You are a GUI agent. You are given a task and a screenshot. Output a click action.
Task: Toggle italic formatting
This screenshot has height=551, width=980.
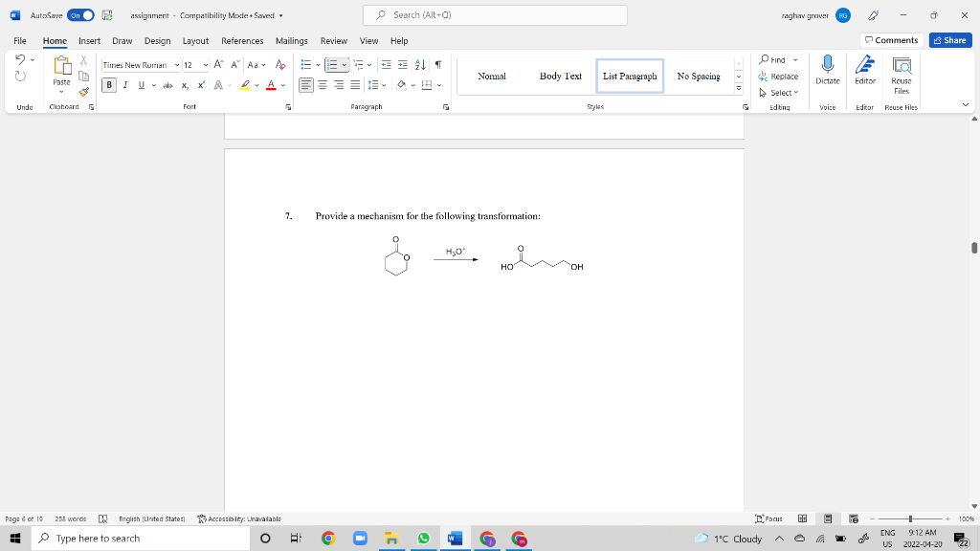coord(124,85)
